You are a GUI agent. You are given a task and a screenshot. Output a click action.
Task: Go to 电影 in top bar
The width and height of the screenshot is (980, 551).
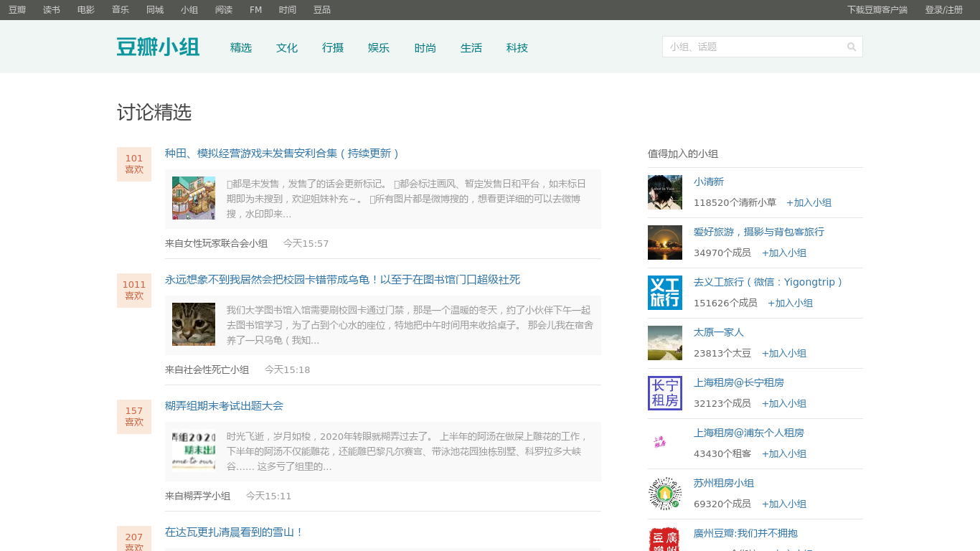pyautogui.click(x=86, y=10)
